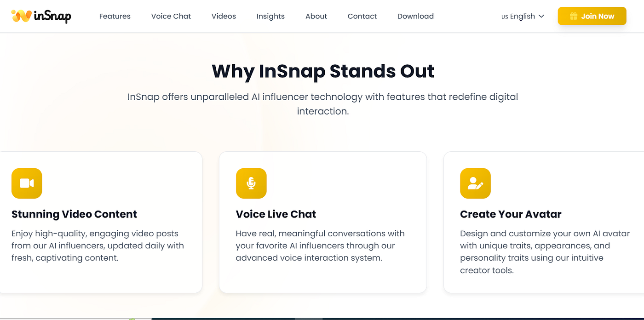The image size is (644, 320).
Task: Open the English language dropdown
Action: coord(523,16)
